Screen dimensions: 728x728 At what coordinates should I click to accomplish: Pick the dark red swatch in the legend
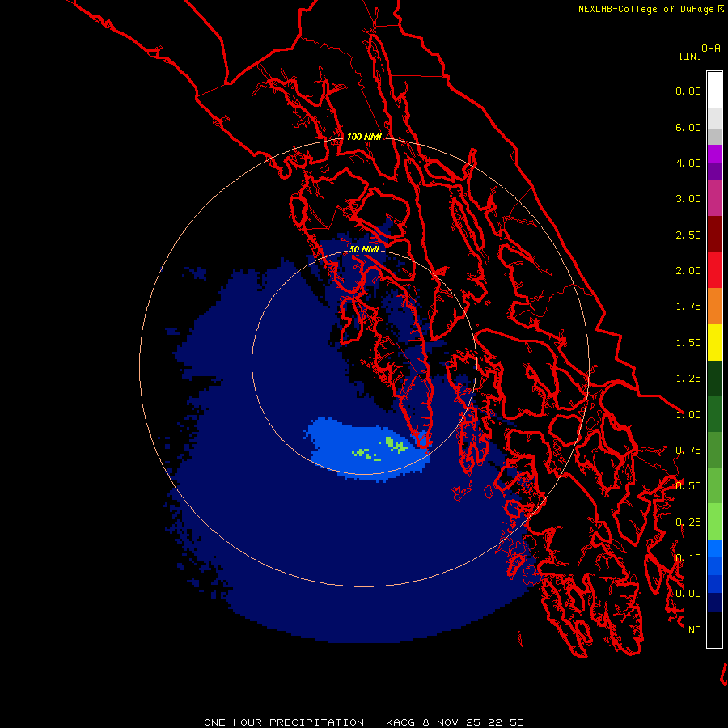tap(714, 235)
